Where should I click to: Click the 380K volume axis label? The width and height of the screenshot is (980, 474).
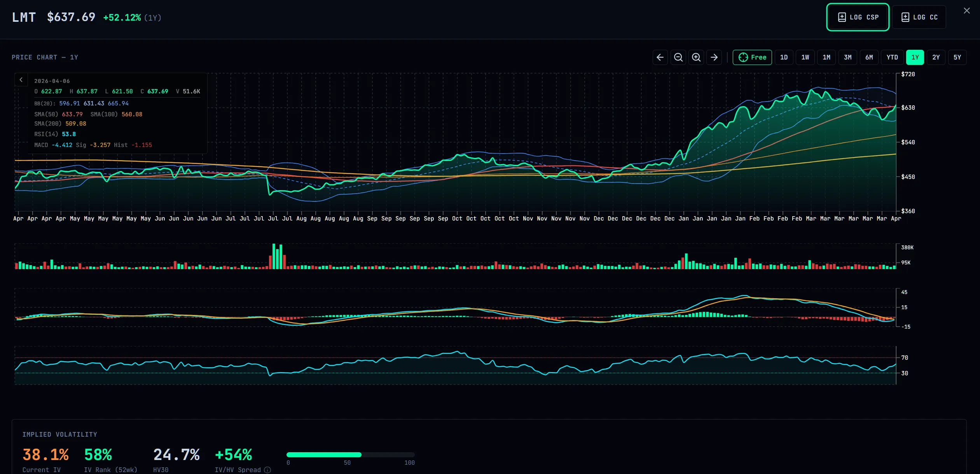pyautogui.click(x=907, y=248)
